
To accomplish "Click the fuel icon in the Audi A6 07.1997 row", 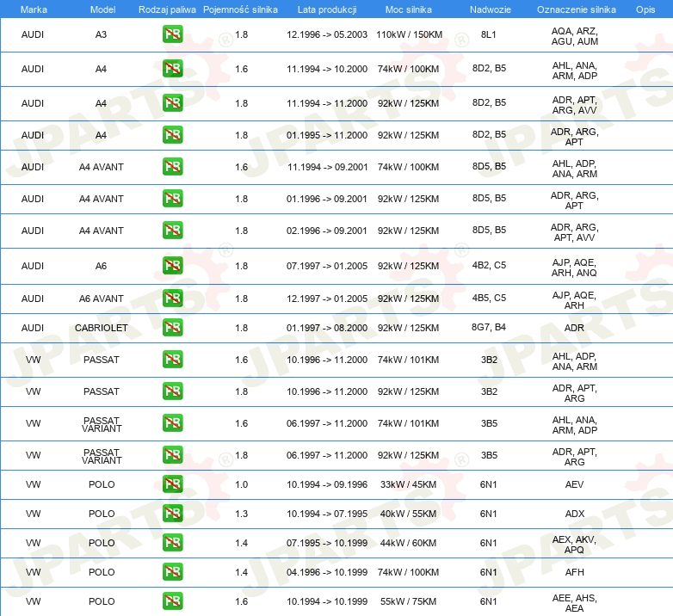I will 172,266.
